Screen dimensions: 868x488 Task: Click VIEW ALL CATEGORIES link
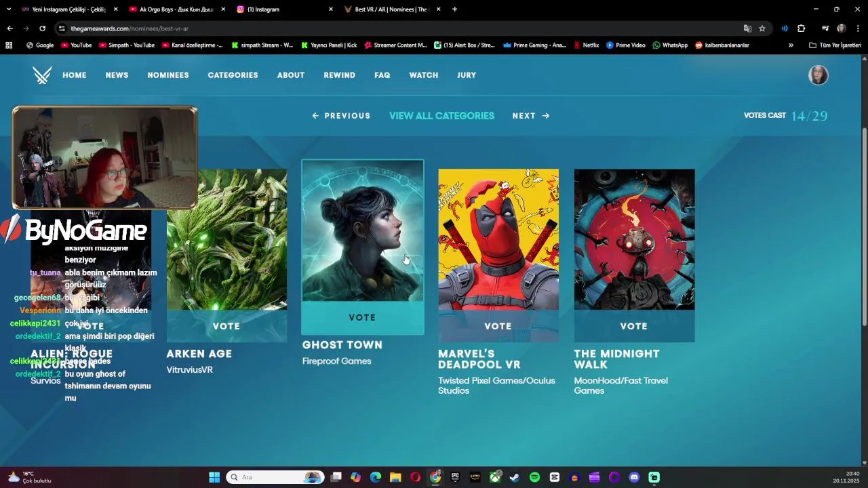(441, 116)
